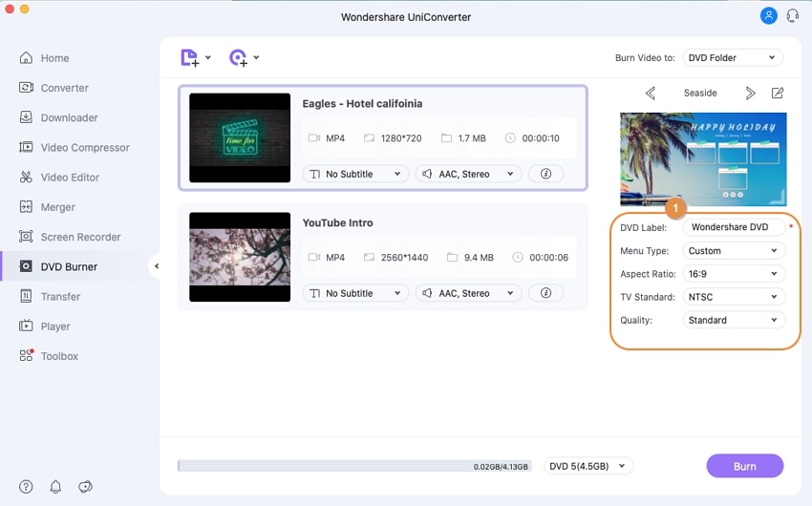Click the 00:00:10 duration value
The image size is (812, 506).
click(x=541, y=138)
